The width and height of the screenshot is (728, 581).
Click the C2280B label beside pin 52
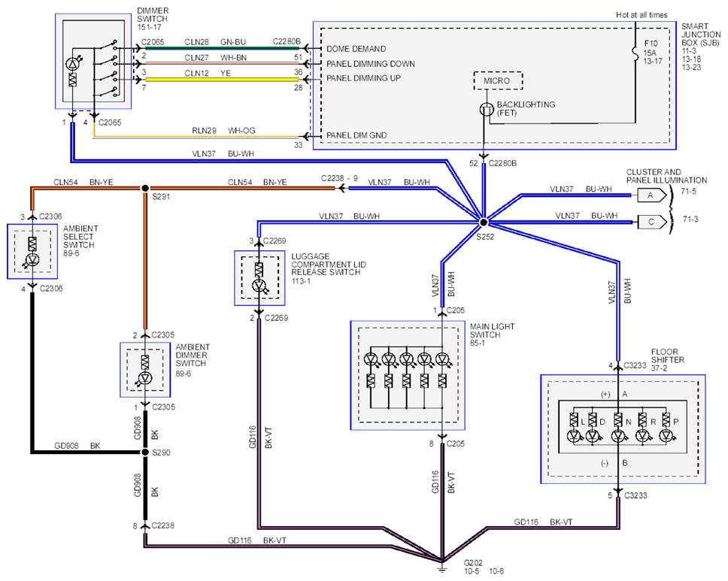pyautogui.click(x=502, y=163)
